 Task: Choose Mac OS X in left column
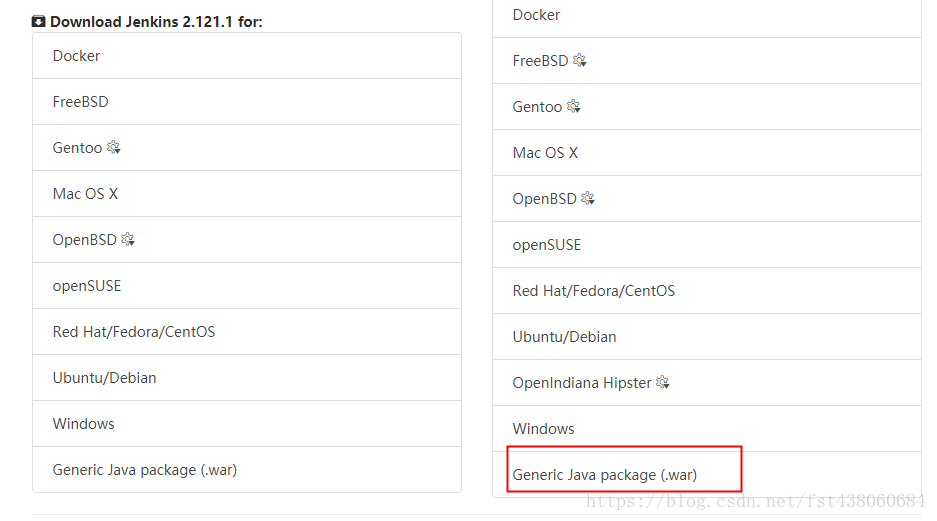coord(247,194)
